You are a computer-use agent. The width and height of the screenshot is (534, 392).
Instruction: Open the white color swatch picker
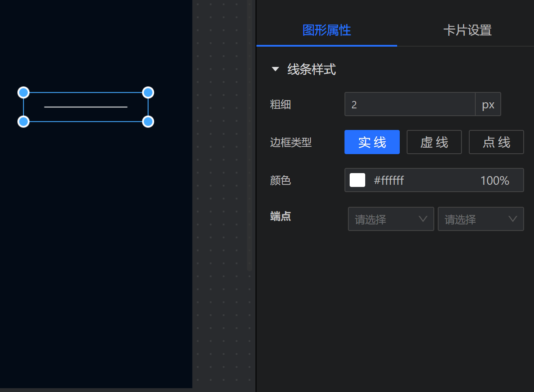pyautogui.click(x=357, y=180)
